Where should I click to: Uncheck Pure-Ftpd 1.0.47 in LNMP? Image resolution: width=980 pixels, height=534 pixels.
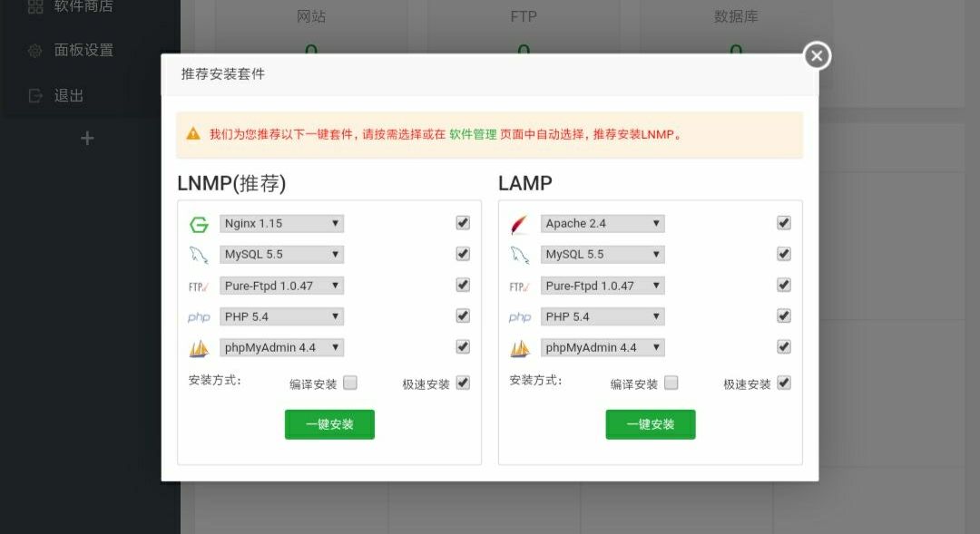[x=463, y=285]
